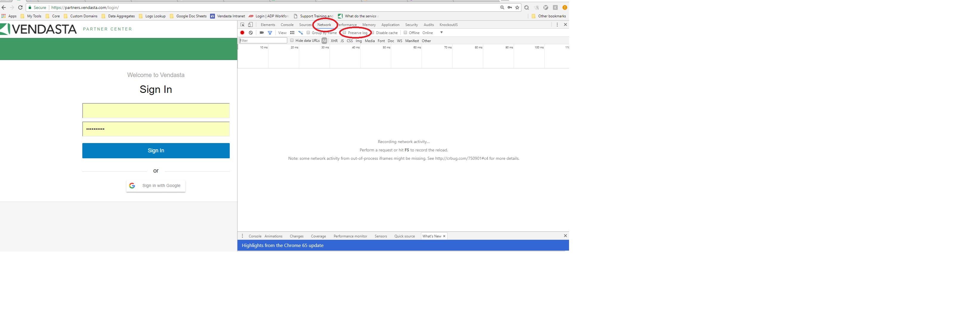The width and height of the screenshot is (980, 336).
Task: Click Sign in with Google
Action: pyautogui.click(x=156, y=185)
